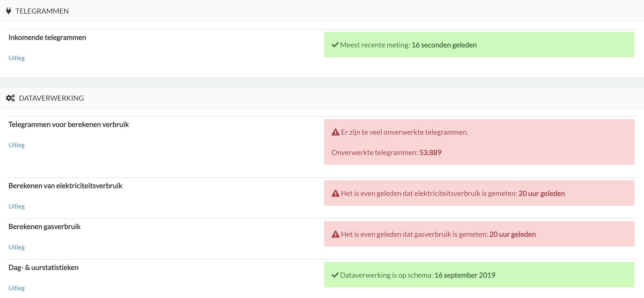Open Uitleg under Inkomende telegrammen
This screenshot has height=298, width=644.
16,58
